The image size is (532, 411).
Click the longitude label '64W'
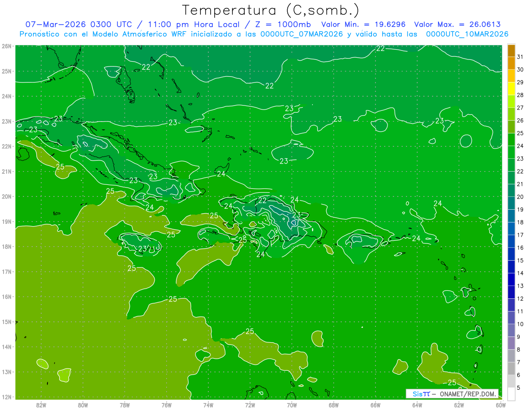pyautogui.click(x=417, y=405)
